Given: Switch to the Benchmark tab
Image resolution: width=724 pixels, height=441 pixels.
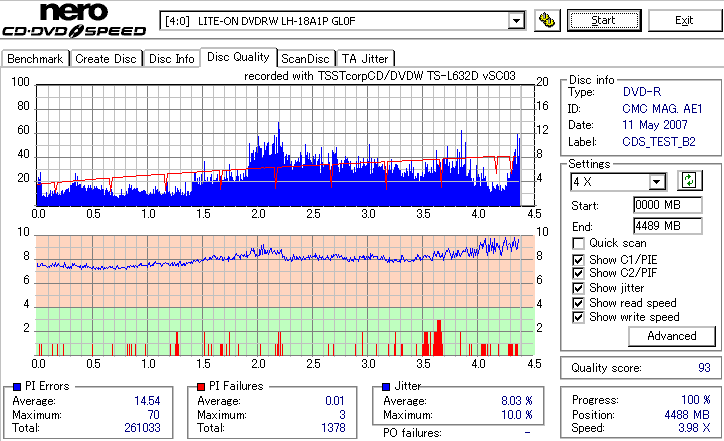Looking at the screenshot, I should click(35, 59).
